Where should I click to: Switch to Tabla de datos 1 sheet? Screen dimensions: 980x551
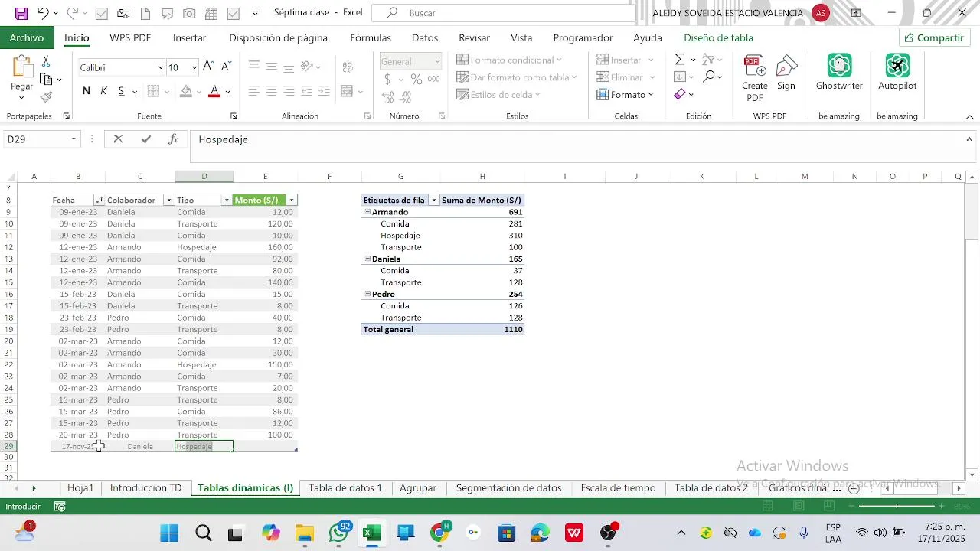pos(345,488)
